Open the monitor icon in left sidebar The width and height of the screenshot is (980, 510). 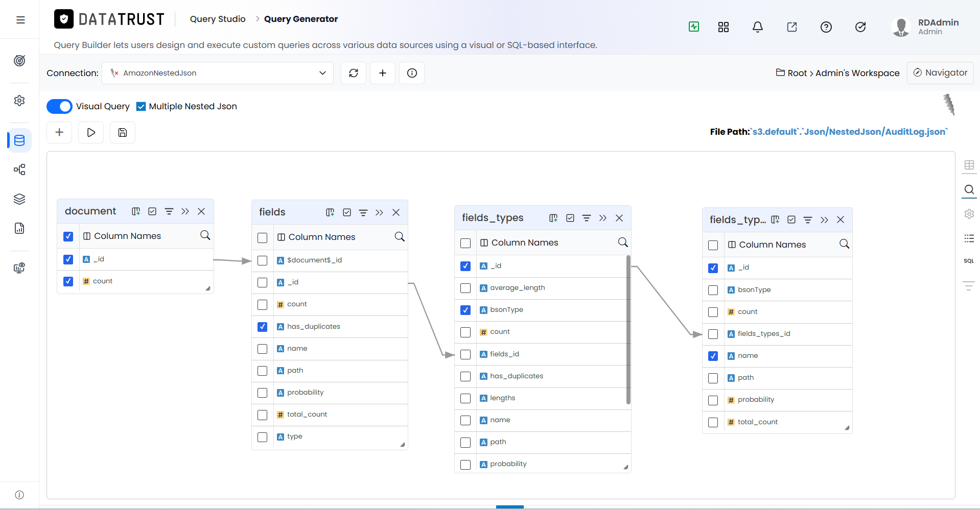coord(19,268)
